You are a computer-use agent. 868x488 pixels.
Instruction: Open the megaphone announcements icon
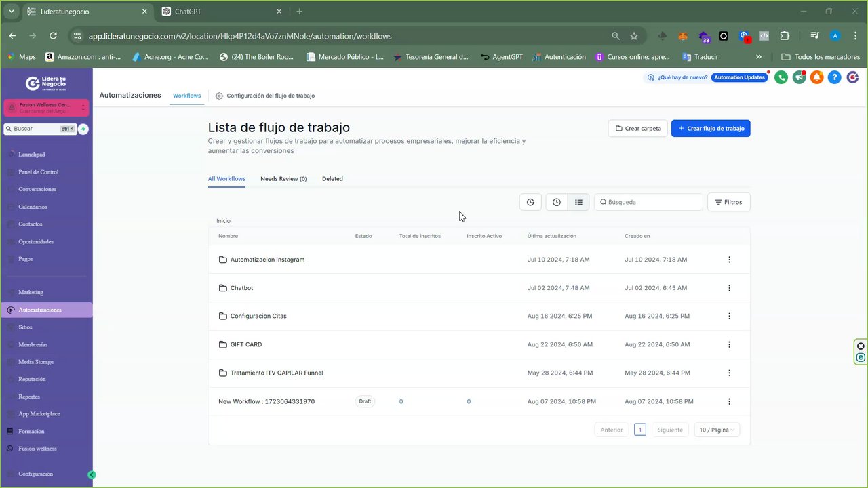click(800, 77)
